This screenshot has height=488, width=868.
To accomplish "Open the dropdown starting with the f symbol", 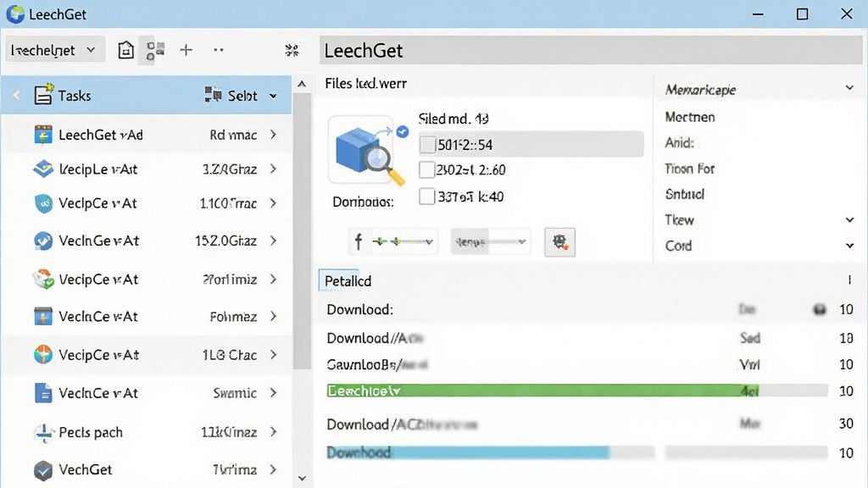I will tap(393, 241).
